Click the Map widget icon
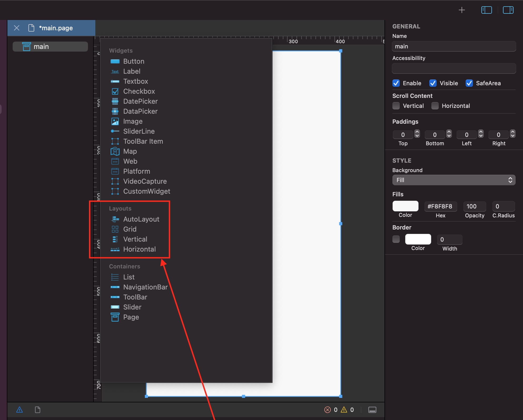Image resolution: width=523 pixels, height=420 pixels. click(x=115, y=151)
